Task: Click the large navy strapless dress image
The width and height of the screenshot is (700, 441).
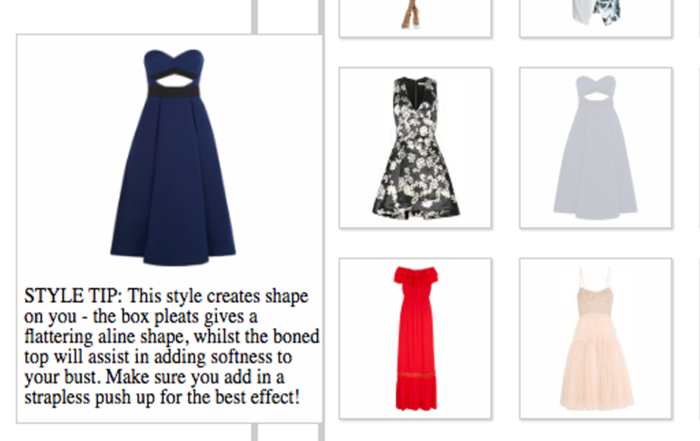Action: [x=173, y=157]
